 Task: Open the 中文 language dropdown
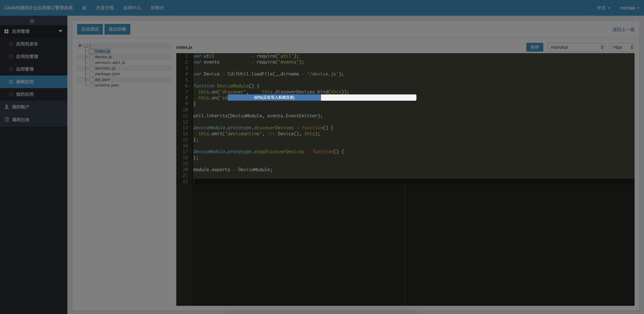604,8
